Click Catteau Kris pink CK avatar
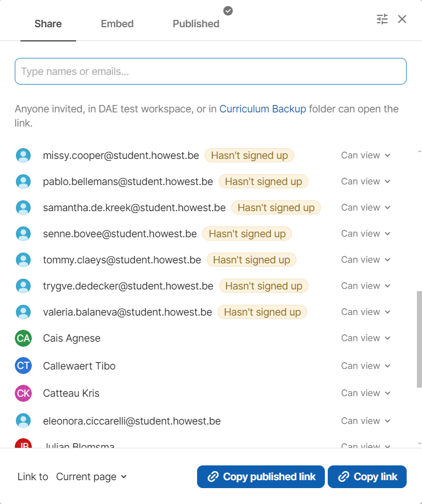422x504 pixels. (x=23, y=393)
